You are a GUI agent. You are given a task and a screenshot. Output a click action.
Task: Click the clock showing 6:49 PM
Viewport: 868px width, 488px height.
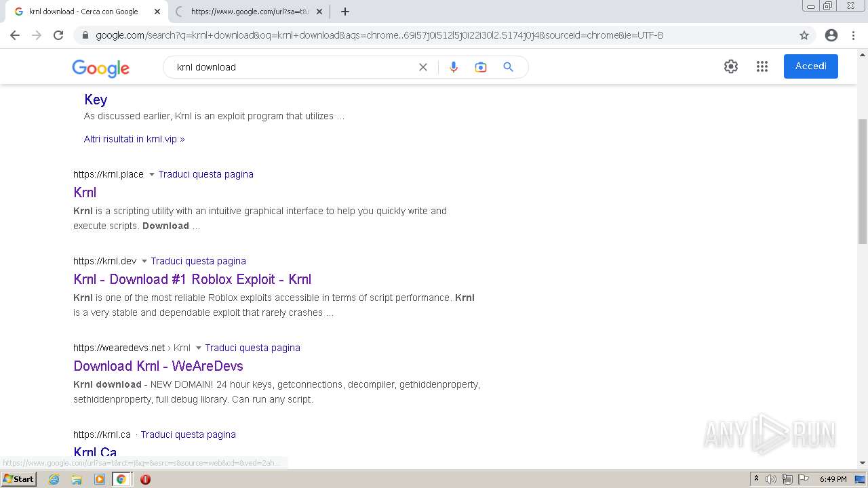(833, 479)
